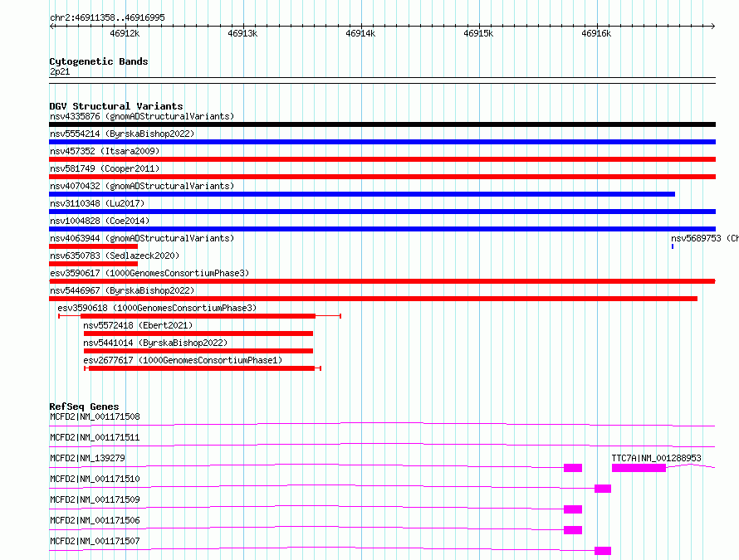Open the DGV Structural Variants track title
Viewport: 739px width, 560px height.
pyautogui.click(x=115, y=106)
